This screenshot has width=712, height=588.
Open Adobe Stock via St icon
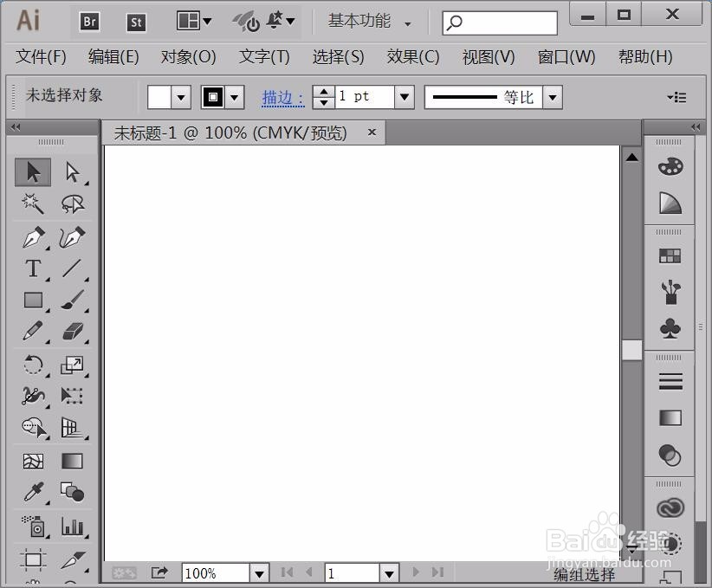(136, 23)
